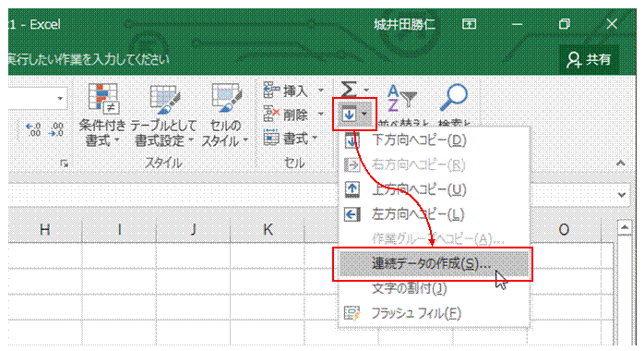Screen dimensions: 644x351
Task: Choose Justify 文字の割付(J)
Action: click(434, 288)
